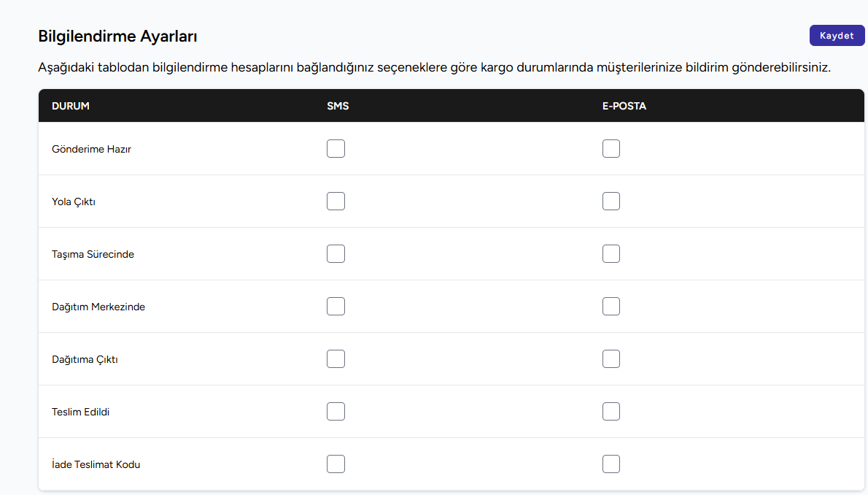Check SMS box for İade Teslimat Kodu
Viewport: 868px width, 495px height.
[336, 464]
